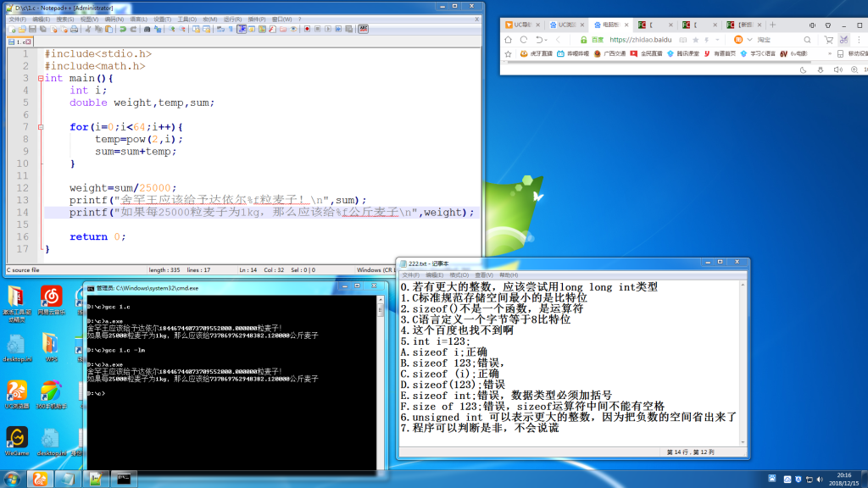The width and height of the screenshot is (868, 488).
Task: Select the WPS folder on the desktop
Action: click(51, 348)
